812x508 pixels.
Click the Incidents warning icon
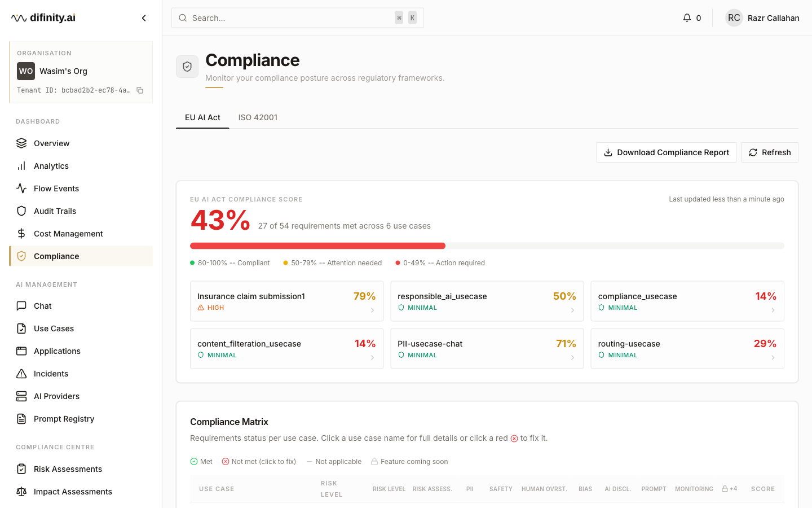pos(21,374)
